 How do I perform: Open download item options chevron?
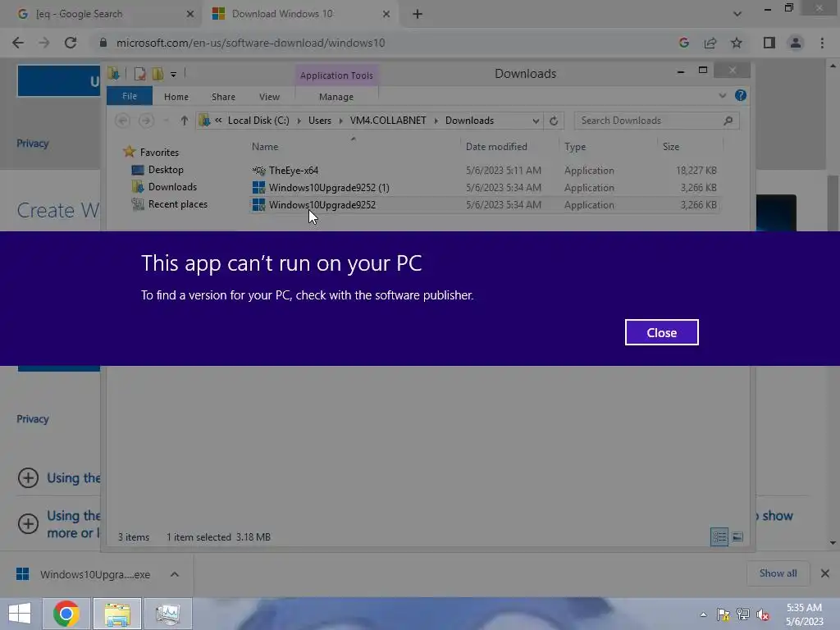click(174, 574)
